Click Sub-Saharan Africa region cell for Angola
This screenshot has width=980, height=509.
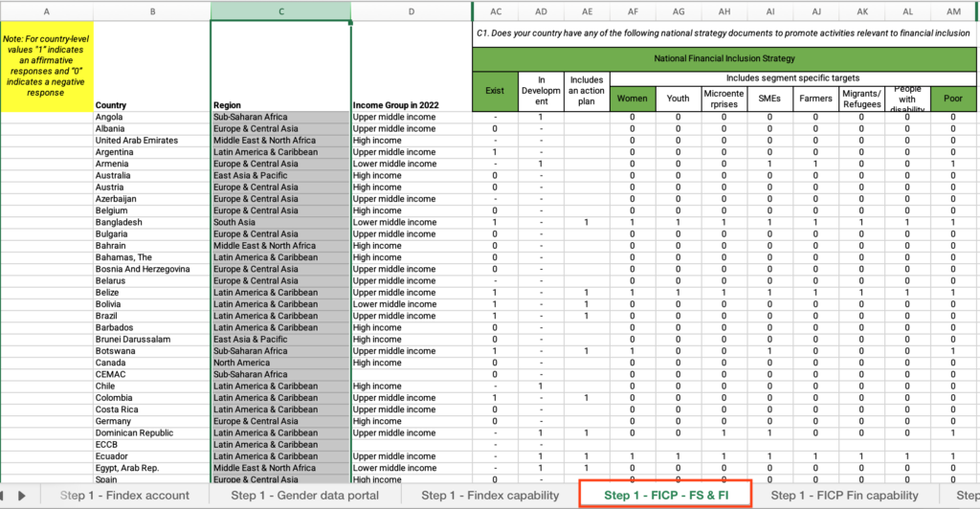(280, 117)
